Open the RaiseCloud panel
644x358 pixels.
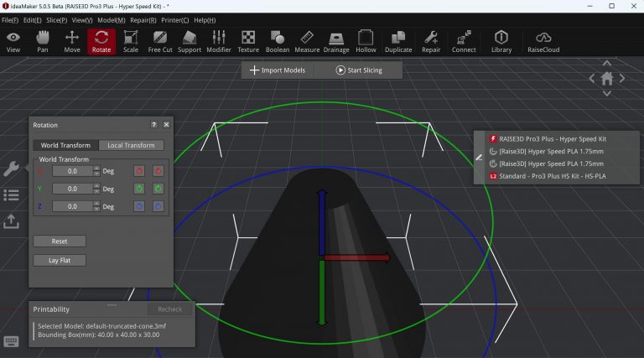coord(543,41)
